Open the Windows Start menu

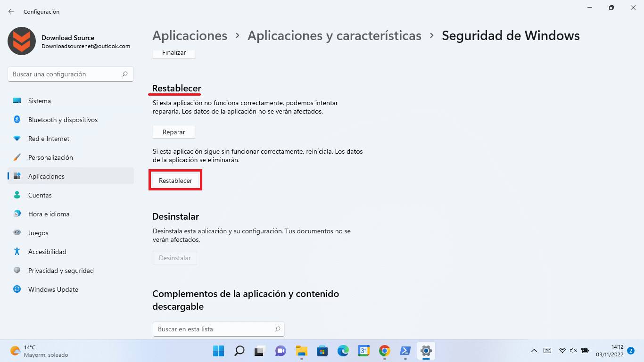point(219,351)
